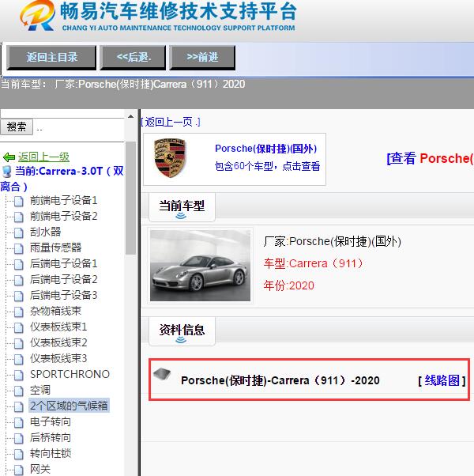
Task: Click the document icon beside 后桥转向
Action: click(18, 438)
